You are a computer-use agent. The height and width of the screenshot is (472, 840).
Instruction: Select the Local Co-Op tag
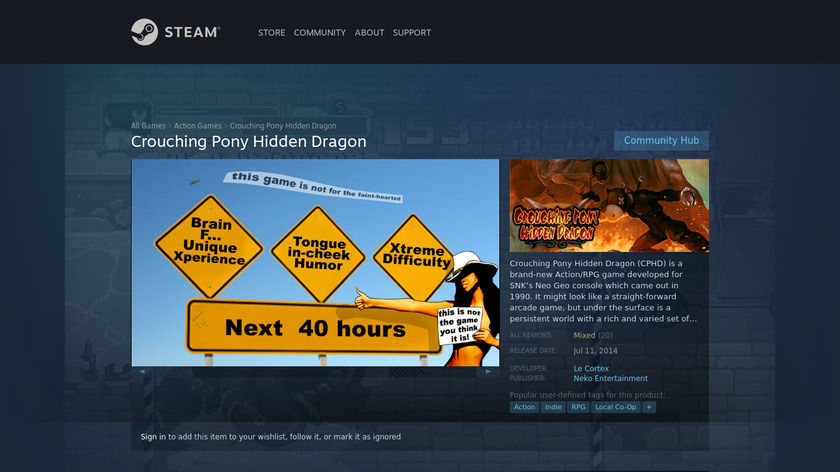[x=616, y=407]
